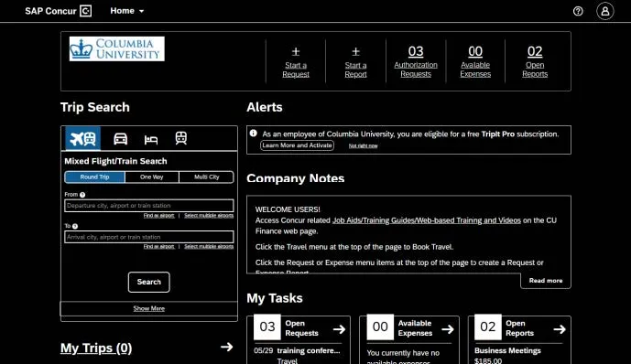Click Select multiple airports under To field
The width and height of the screenshot is (631, 364).
[209, 247]
